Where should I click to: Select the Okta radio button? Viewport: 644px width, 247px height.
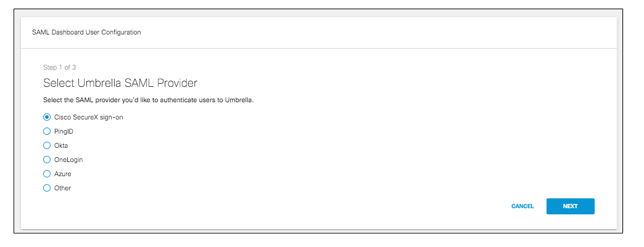47,145
